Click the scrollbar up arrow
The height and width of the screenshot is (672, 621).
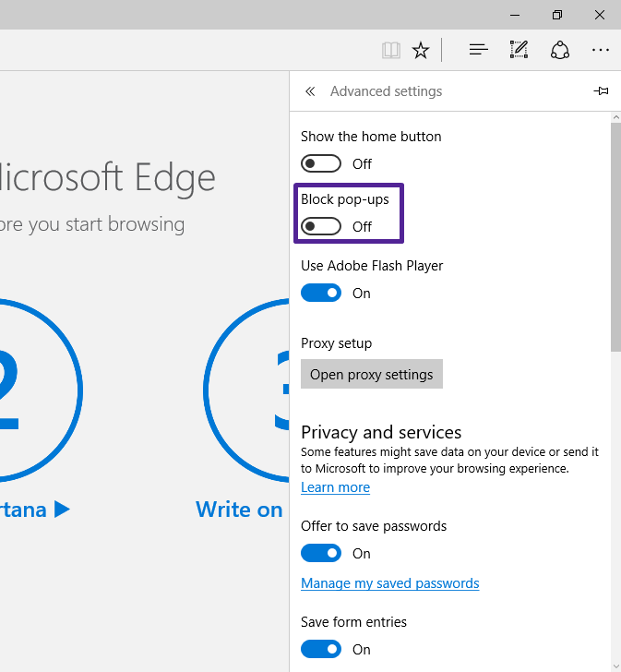615,117
